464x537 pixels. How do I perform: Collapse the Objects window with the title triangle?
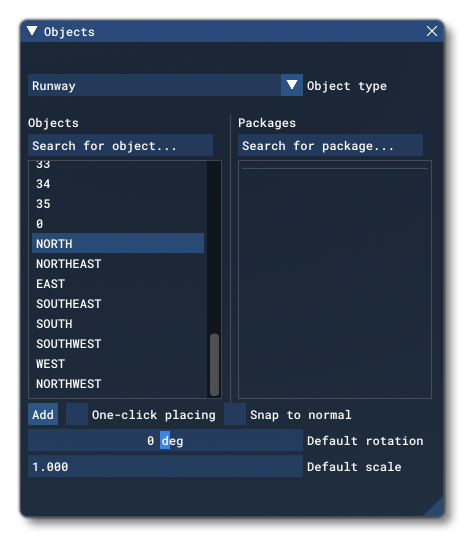[x=32, y=31]
